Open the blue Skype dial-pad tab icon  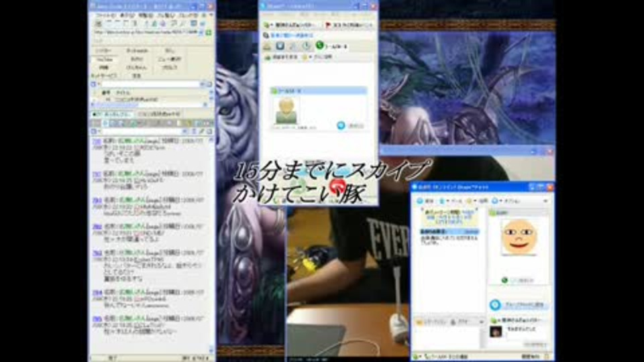pyautogui.click(x=280, y=46)
